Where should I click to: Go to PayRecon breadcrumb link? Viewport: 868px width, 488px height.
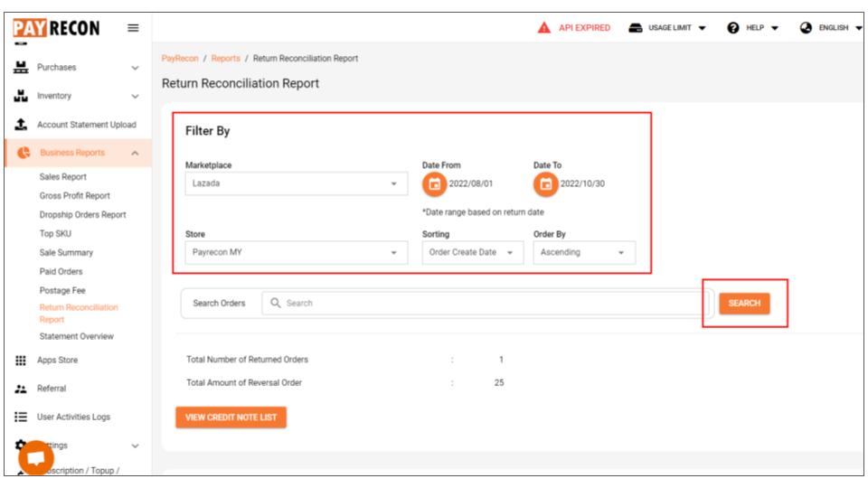[180, 58]
